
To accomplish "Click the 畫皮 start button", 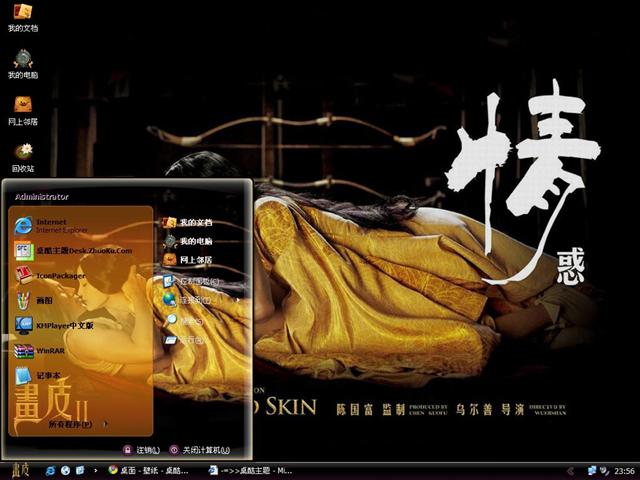I will pos(20,471).
